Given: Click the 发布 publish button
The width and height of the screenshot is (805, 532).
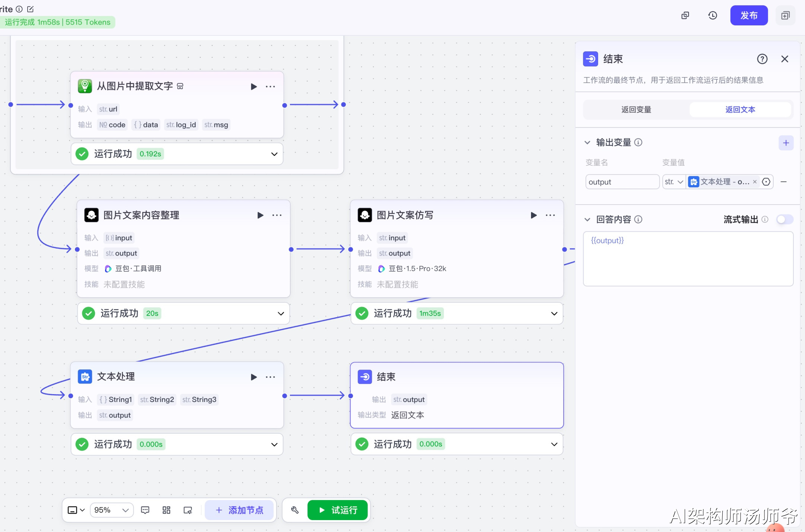Looking at the screenshot, I should coord(748,15).
